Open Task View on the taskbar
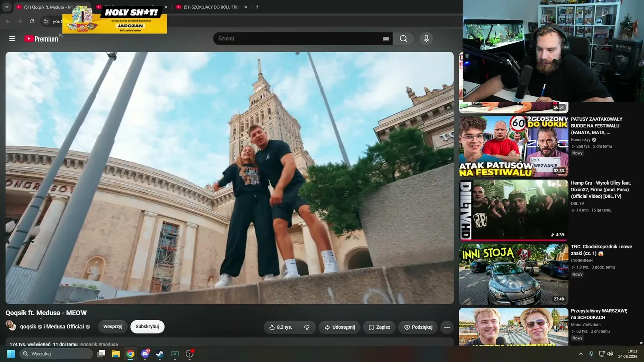The image size is (644, 362). [x=101, y=354]
